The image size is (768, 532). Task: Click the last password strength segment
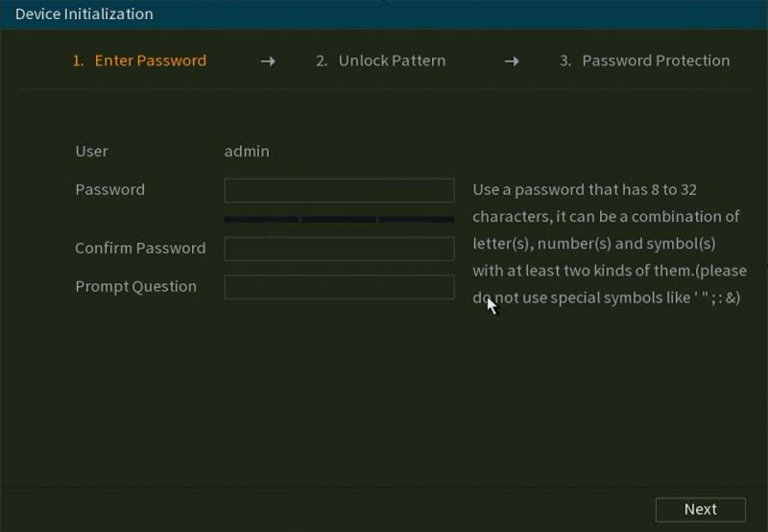[x=417, y=220]
